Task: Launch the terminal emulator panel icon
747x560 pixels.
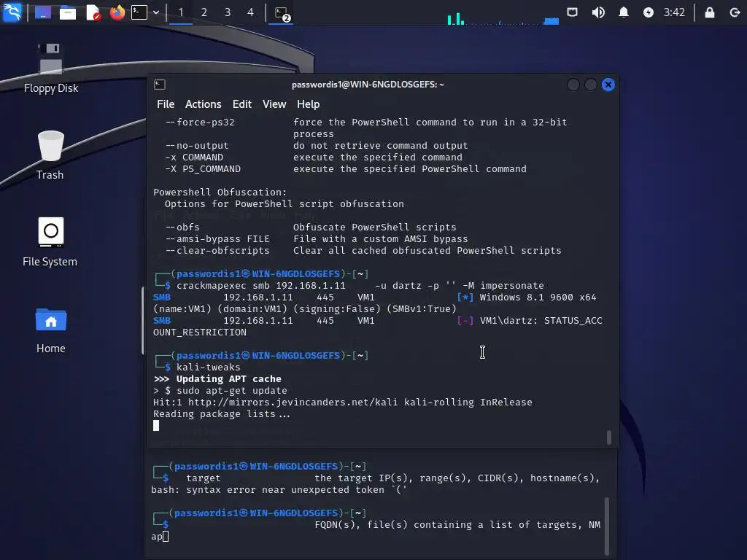Action: pyautogui.click(x=139, y=12)
